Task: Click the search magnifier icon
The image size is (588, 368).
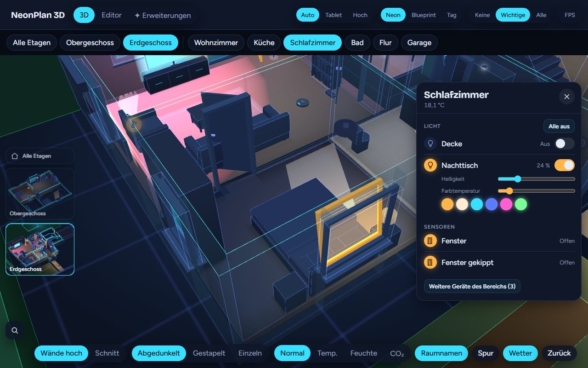Action: [15, 330]
